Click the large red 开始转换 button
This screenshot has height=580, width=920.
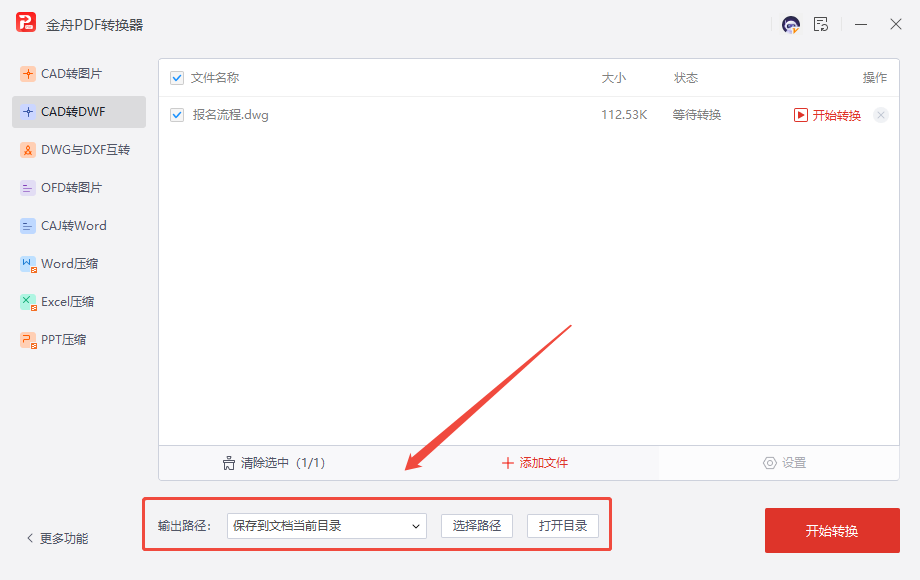pyautogui.click(x=832, y=531)
